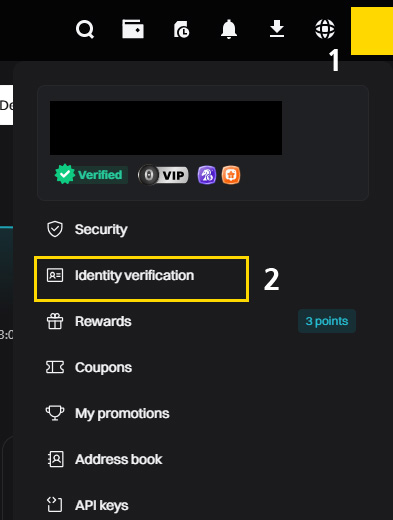Click the green Verified badge
The width and height of the screenshot is (393, 520).
pos(91,175)
